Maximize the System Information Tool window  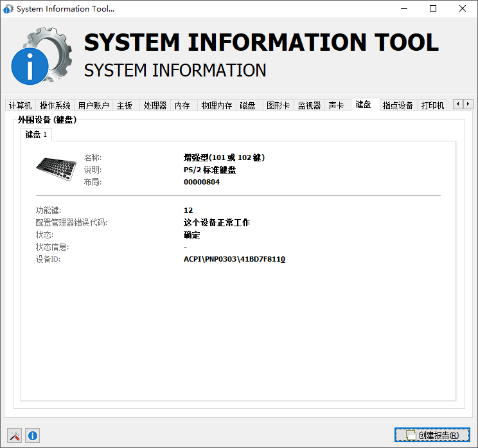coord(433,8)
